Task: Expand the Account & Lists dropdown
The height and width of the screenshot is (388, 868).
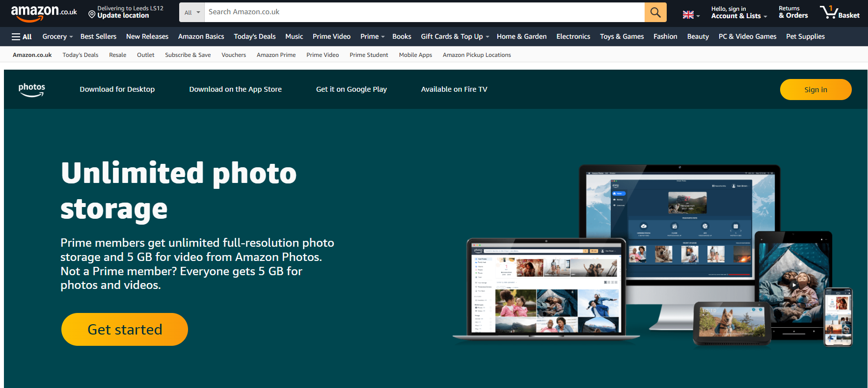Action: (739, 12)
